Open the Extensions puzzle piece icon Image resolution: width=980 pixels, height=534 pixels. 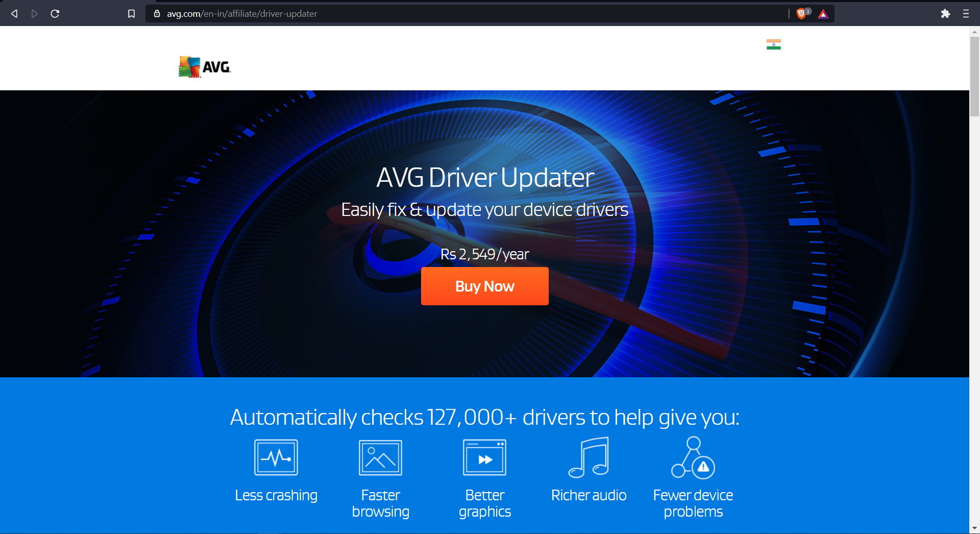pyautogui.click(x=945, y=14)
